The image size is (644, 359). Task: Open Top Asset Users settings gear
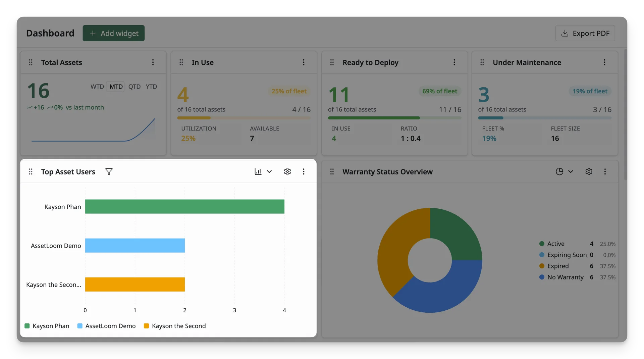coord(287,172)
